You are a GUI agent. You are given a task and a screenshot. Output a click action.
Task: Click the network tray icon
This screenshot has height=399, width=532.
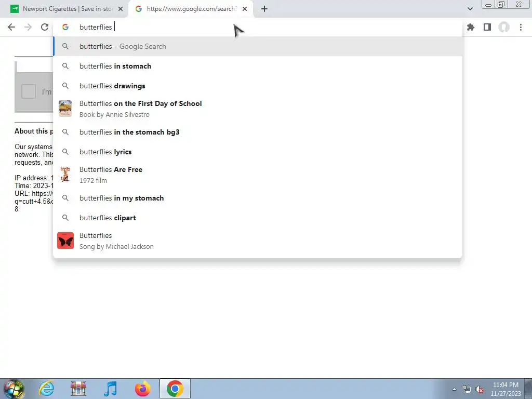(x=467, y=389)
